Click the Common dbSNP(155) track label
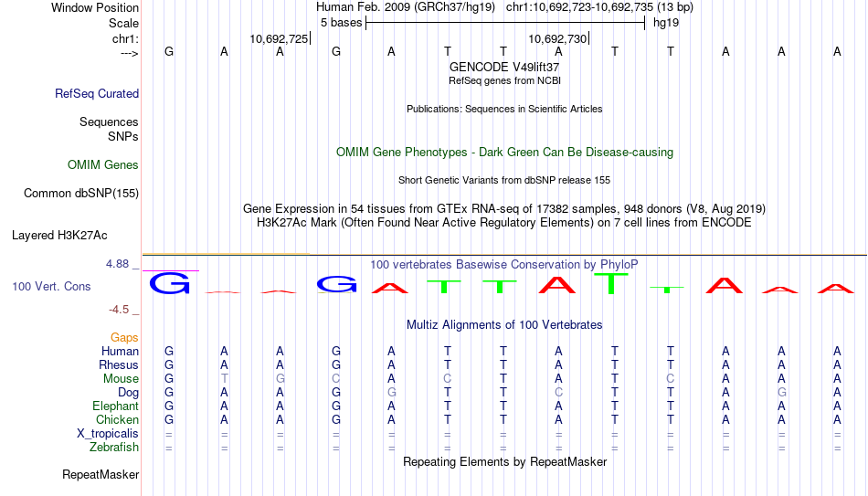This screenshot has height=496, width=868. [x=81, y=194]
